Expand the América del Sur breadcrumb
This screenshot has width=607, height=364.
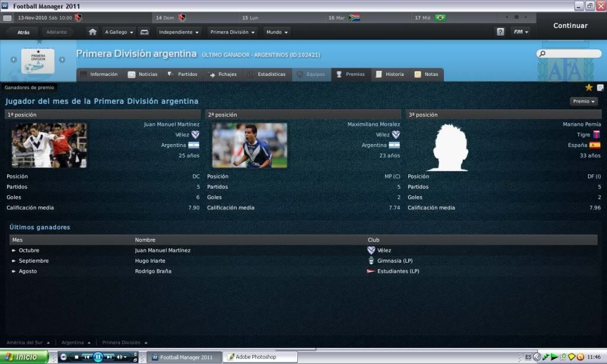(x=28, y=343)
